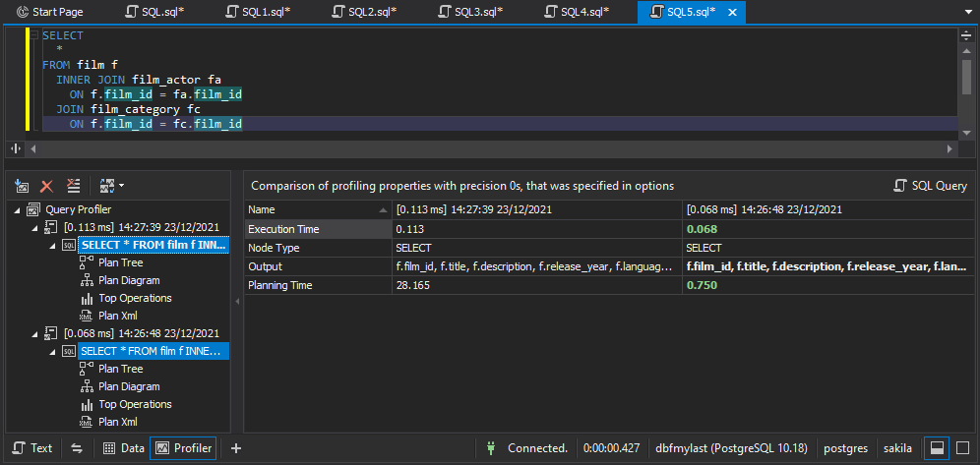Click the editor split handle icon
This screenshot has height=465, width=980.
click(x=966, y=35)
